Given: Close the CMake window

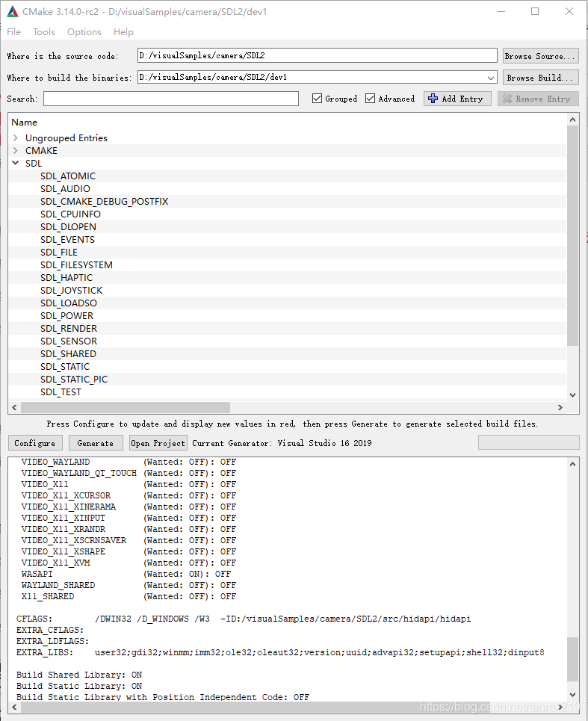Looking at the screenshot, I should click(x=569, y=11).
